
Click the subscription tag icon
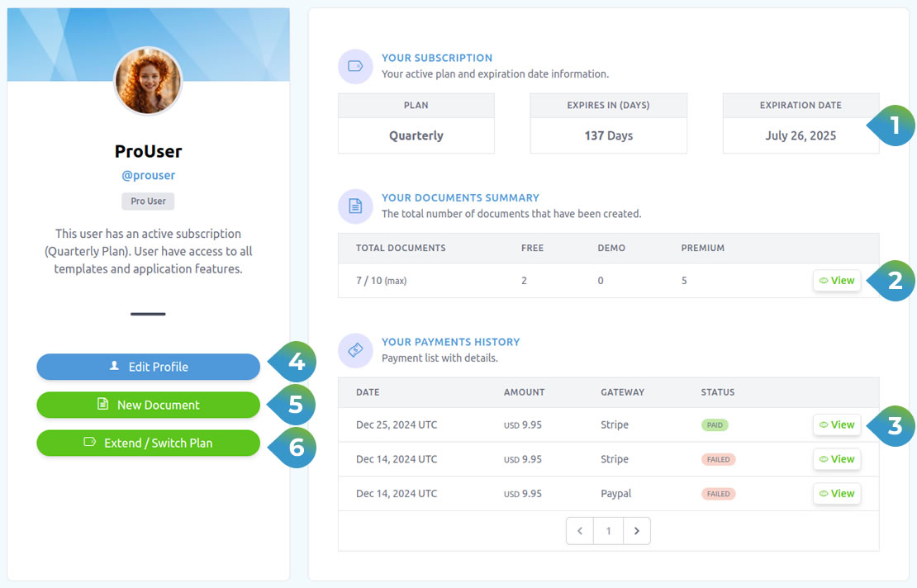pos(355,66)
